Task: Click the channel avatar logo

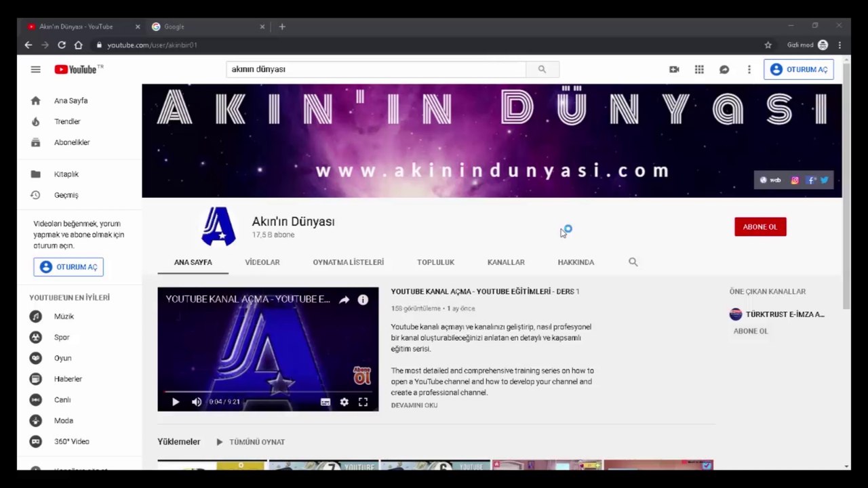Action: 218,226
